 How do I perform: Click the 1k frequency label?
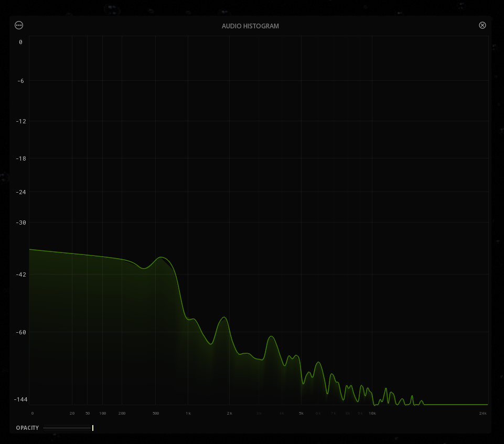(x=188, y=414)
